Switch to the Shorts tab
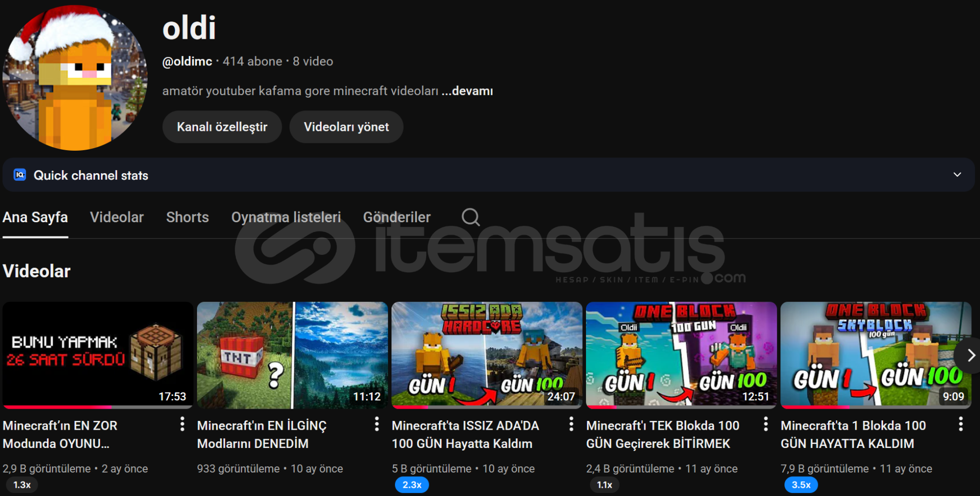The width and height of the screenshot is (980, 496). [x=187, y=217]
